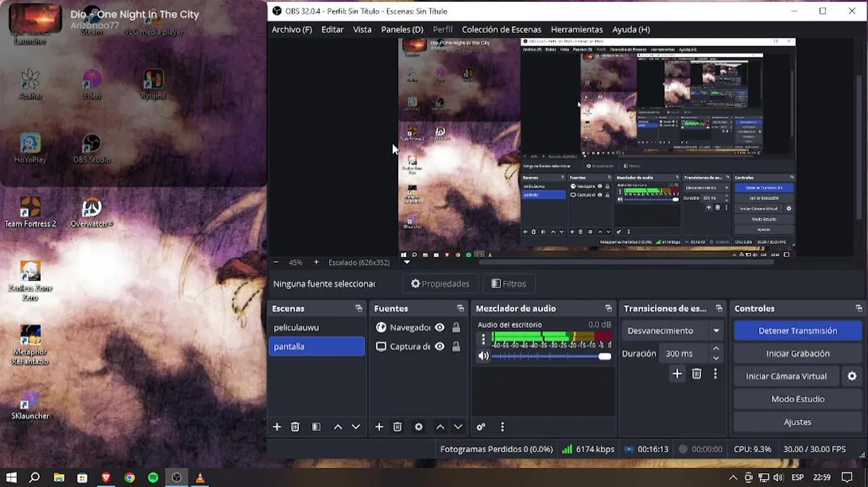The width and height of the screenshot is (868, 487).
Task: Open Colección de Escenas menu
Action: (x=502, y=29)
